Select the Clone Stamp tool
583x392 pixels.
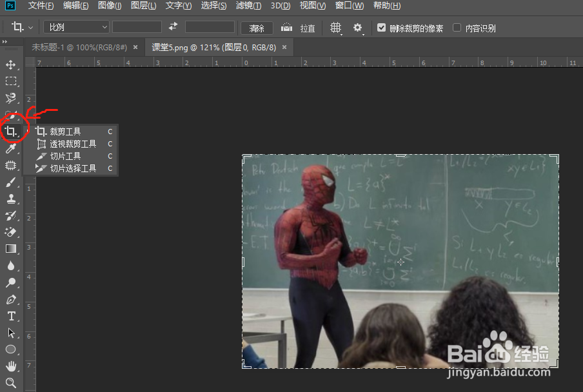tap(11, 199)
